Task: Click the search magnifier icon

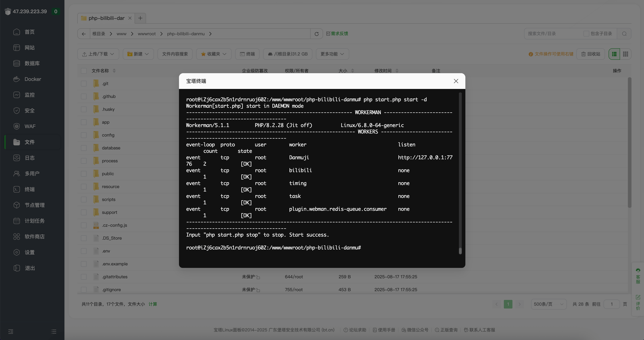Action: click(x=624, y=34)
